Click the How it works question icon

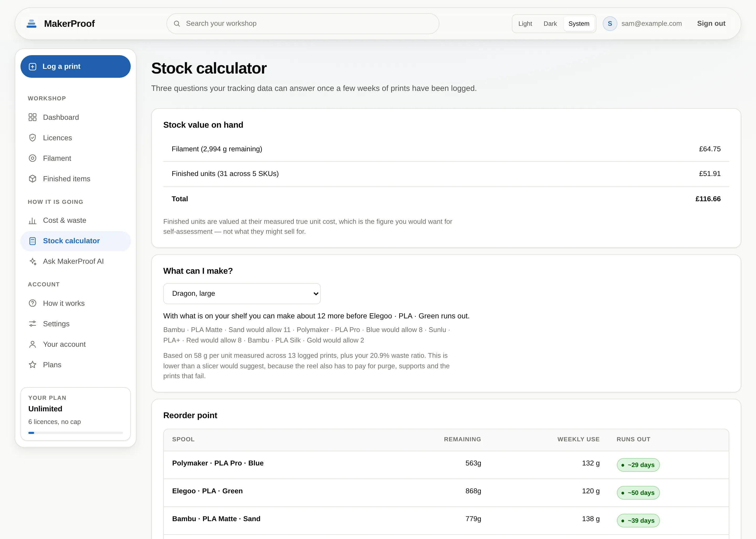coord(33,303)
